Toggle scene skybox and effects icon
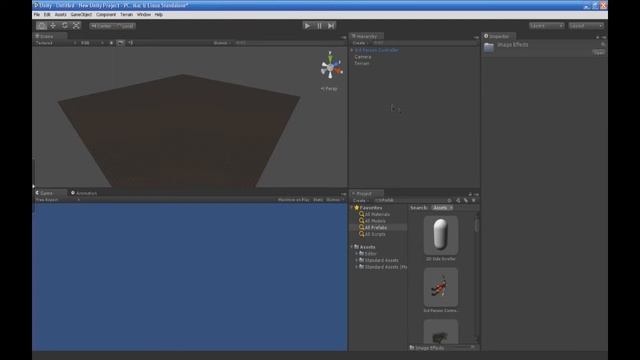 pos(121,43)
